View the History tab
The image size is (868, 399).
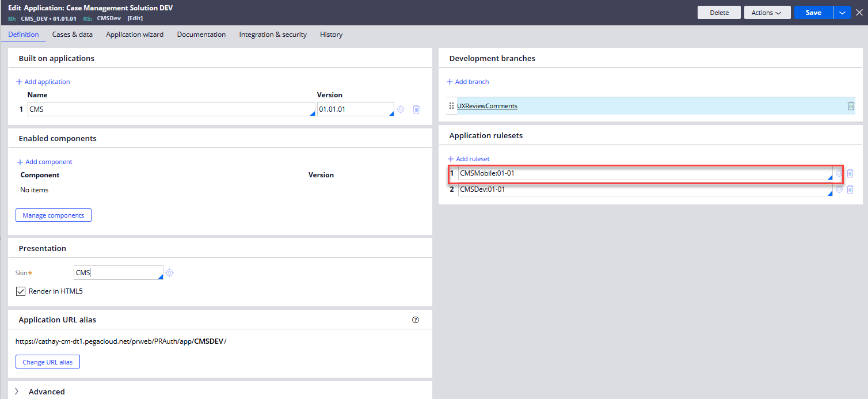tap(332, 35)
